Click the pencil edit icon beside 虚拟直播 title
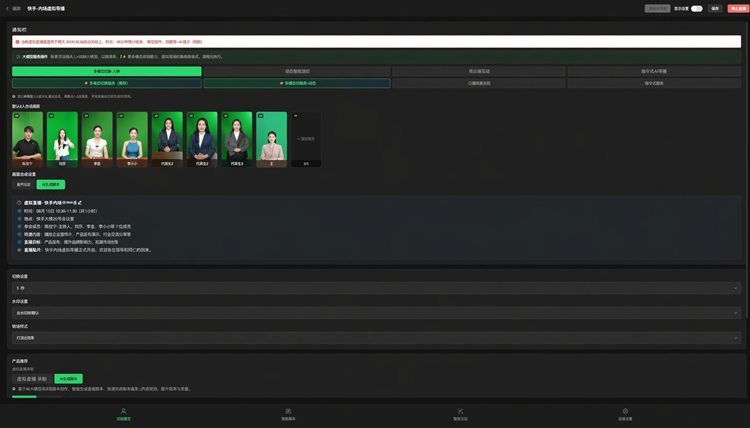 click(x=80, y=203)
